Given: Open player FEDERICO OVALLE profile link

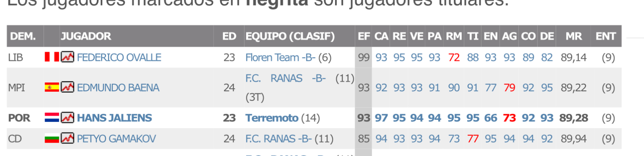Looking at the screenshot, I should pos(119,57).
